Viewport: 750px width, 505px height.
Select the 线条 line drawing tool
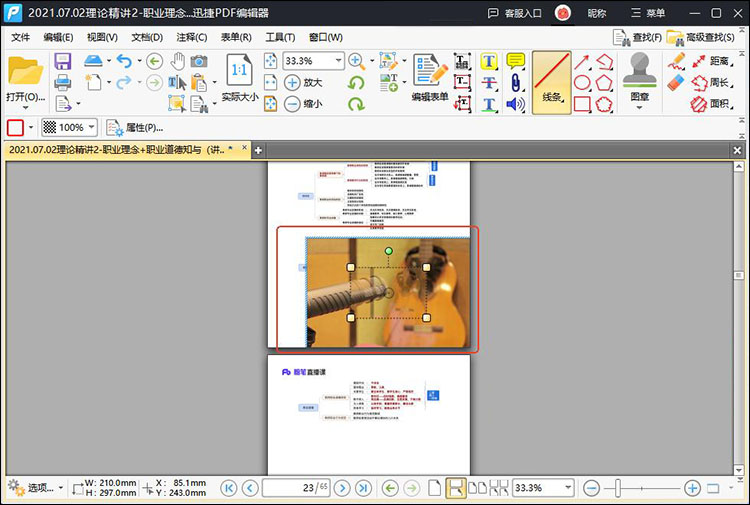[x=552, y=82]
